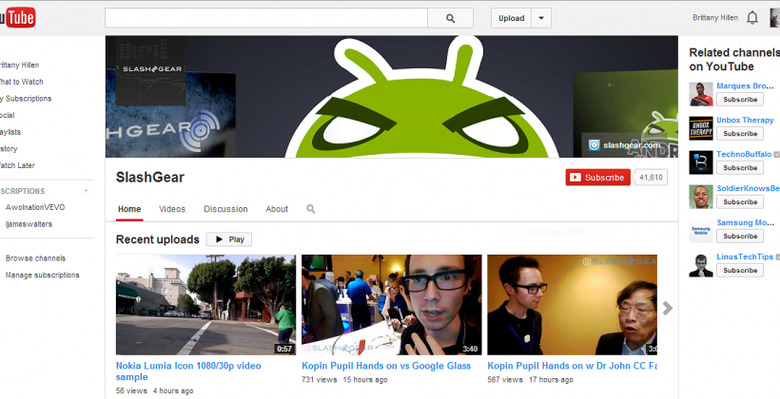This screenshot has height=399, width=780.
Task: Open Kopin Pupil vs Google Glass thumbnail
Action: pyautogui.click(x=391, y=305)
